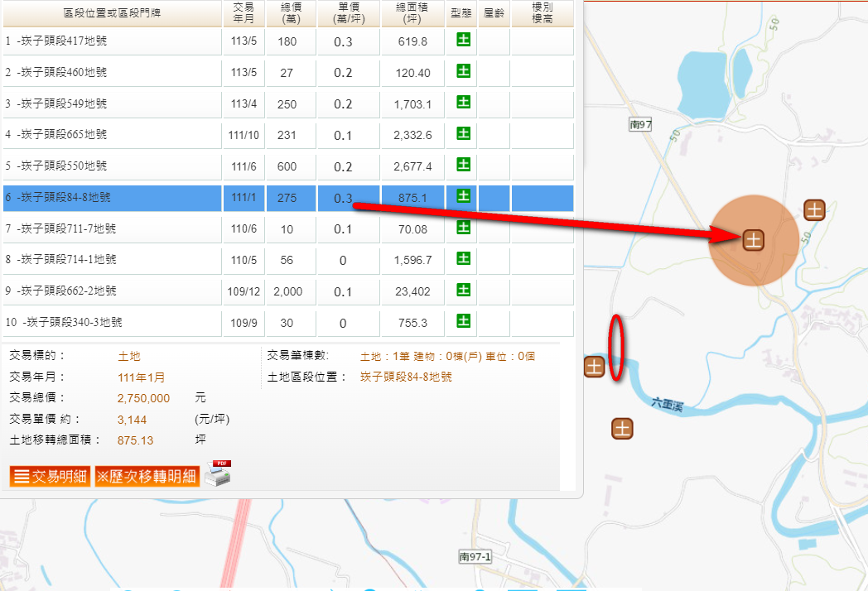868x591 pixels.
Task: Click the highlighted land marker inside orange circle
Action: [753, 240]
